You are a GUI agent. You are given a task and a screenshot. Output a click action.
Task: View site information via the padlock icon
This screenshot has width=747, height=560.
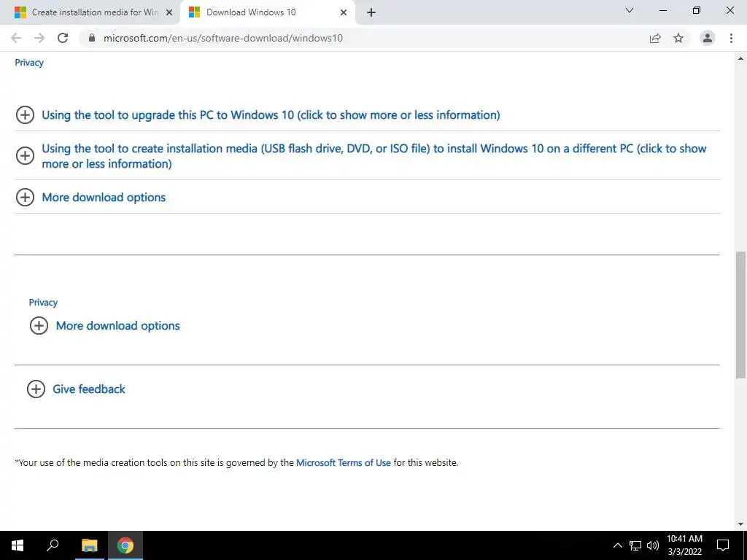(x=92, y=38)
